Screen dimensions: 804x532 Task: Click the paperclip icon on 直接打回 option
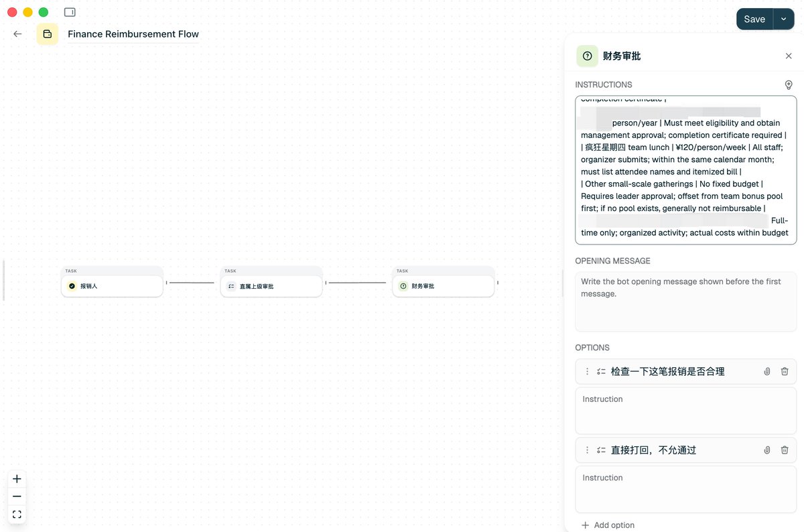(767, 450)
